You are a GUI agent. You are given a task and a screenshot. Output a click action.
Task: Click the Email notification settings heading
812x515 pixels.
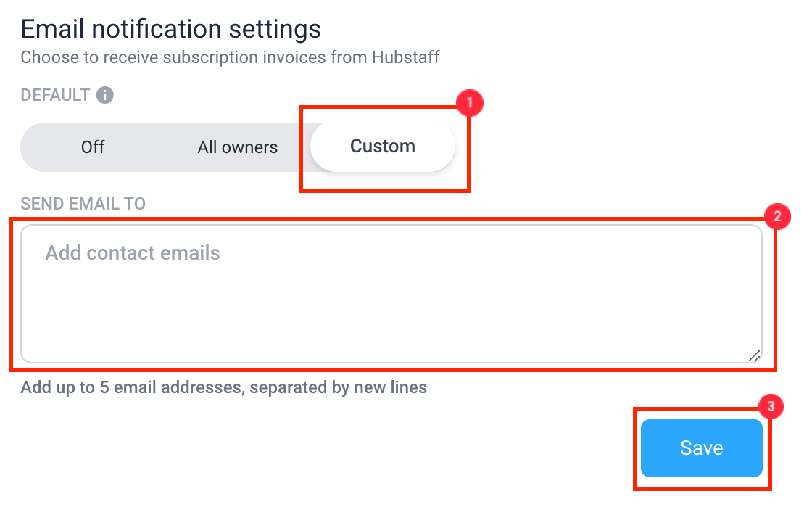(171, 29)
